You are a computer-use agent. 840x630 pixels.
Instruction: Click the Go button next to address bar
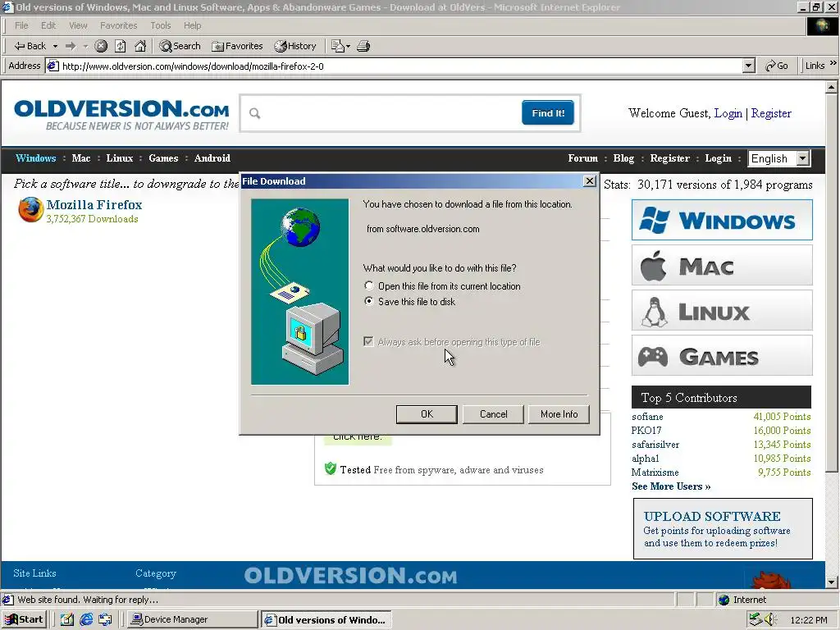pyautogui.click(x=776, y=66)
